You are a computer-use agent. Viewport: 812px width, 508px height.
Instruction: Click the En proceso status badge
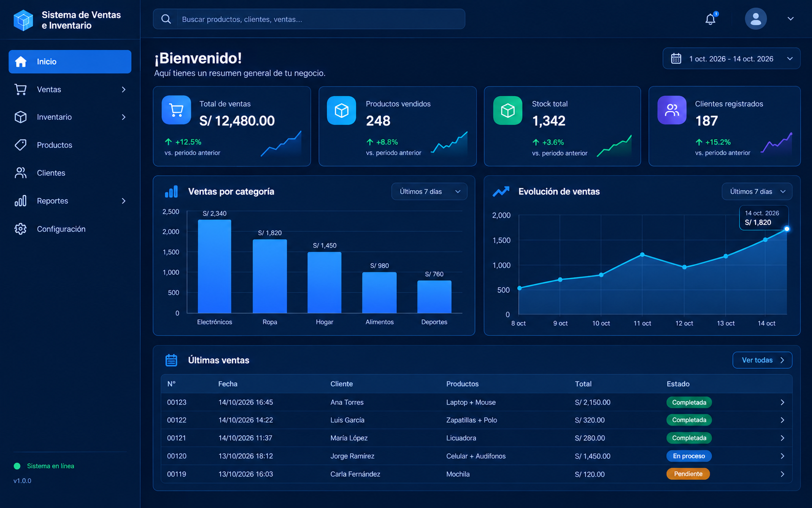click(689, 456)
